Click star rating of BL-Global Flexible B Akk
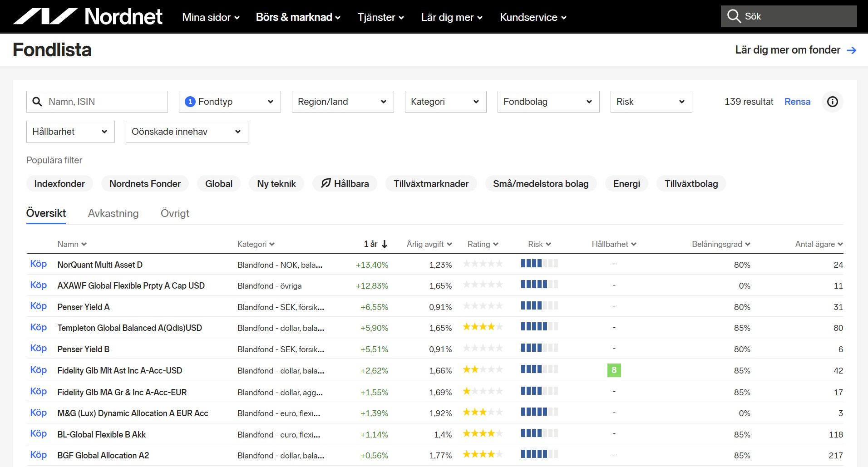Viewport: 868px width, 467px height. click(x=483, y=433)
